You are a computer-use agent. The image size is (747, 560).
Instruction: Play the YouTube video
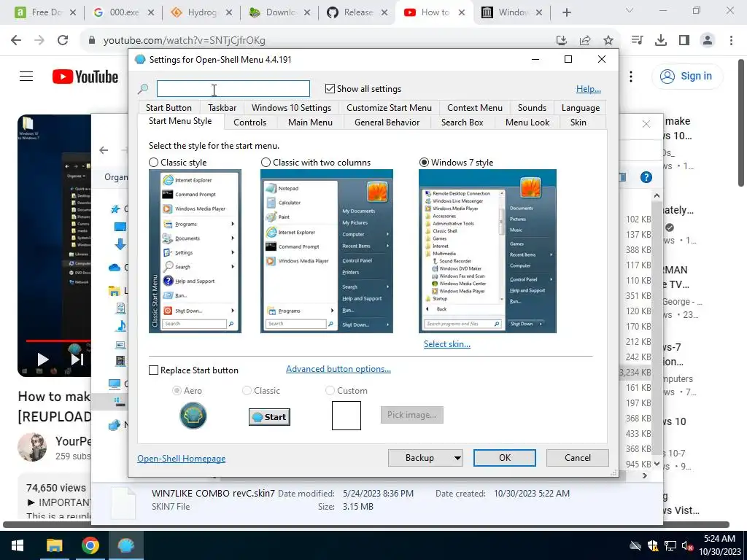point(43,359)
